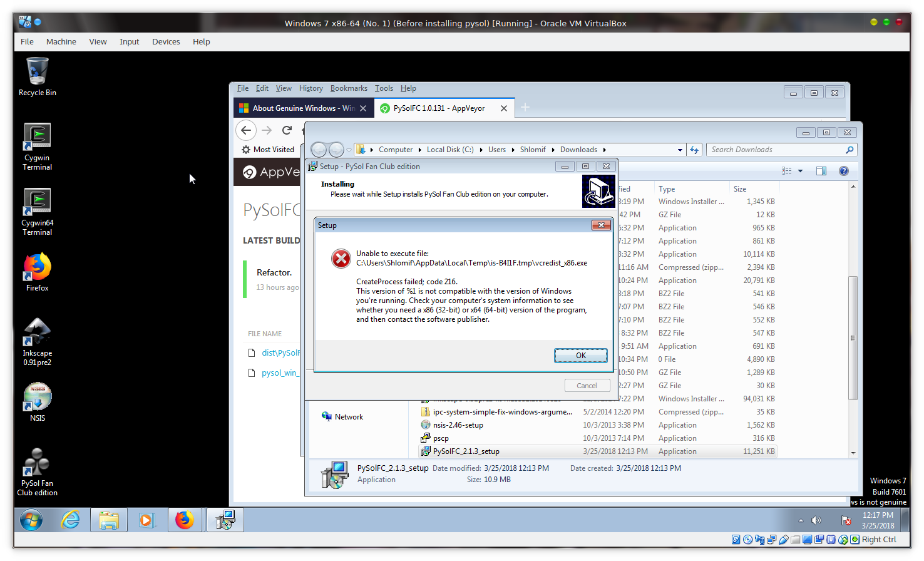Show hidden tray icons arrow
Screen dimensions: 924x561
coord(801,520)
